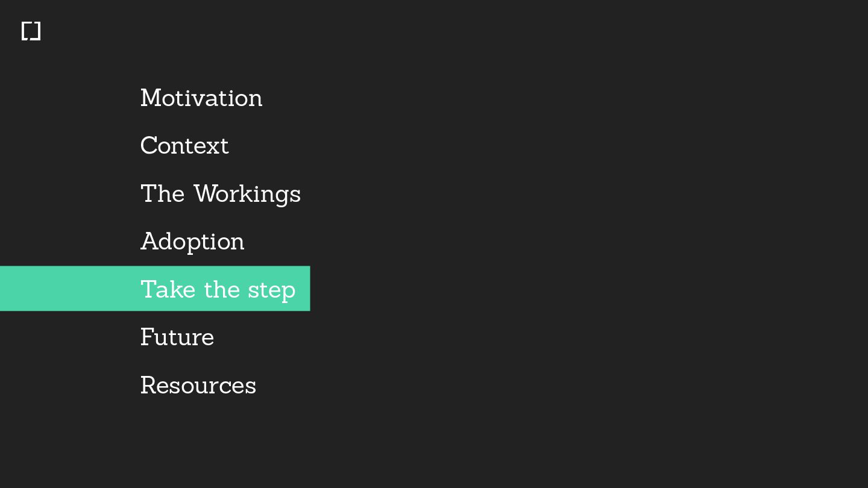868x488 pixels.
Task: Choose the last agenda entry Resources
Action: pyautogui.click(x=198, y=385)
